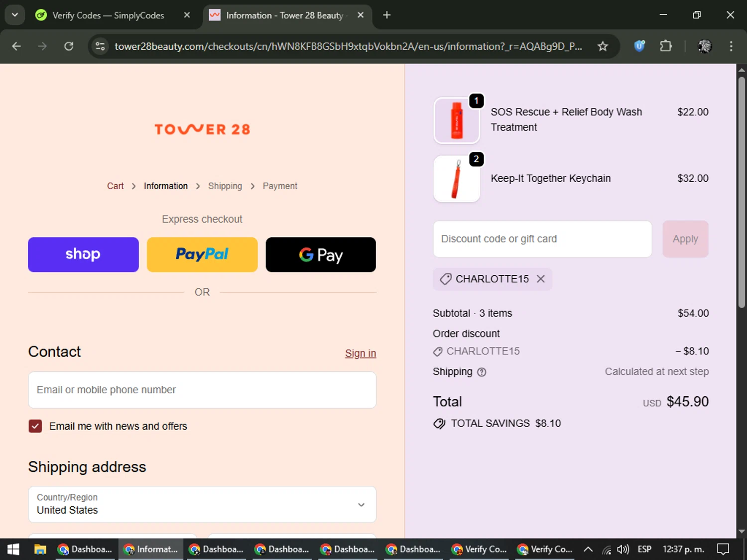Click the Information breadcrumb
The image size is (747, 560).
(x=166, y=186)
